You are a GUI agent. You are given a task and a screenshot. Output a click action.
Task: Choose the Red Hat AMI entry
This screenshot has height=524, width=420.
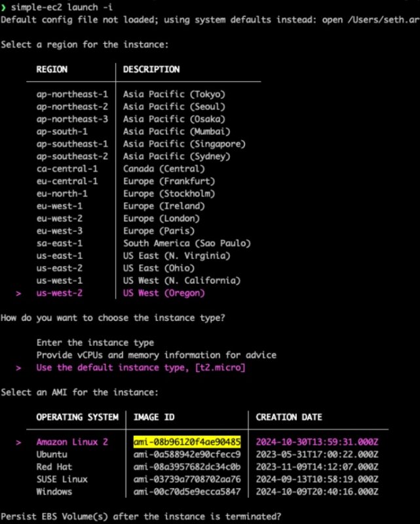coord(54,467)
